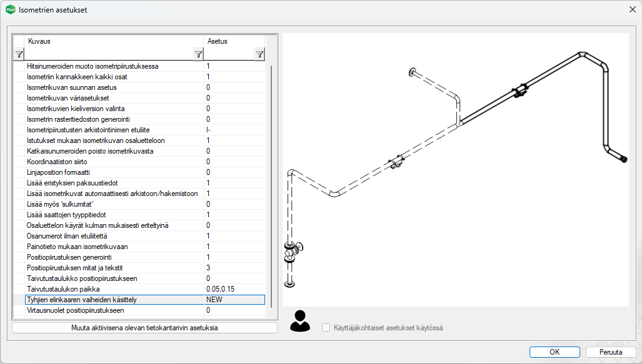Click the isometric pipe preview image
This screenshot has height=364, width=642.
pos(455,170)
